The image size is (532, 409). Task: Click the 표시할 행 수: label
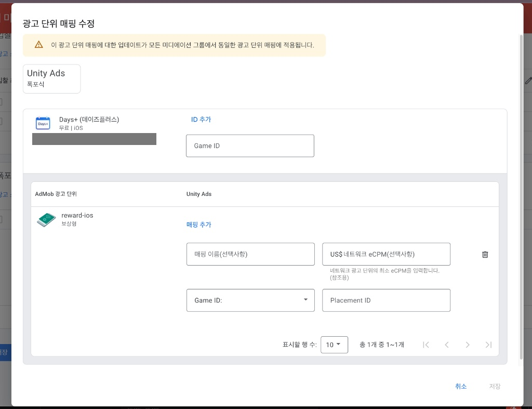(300, 345)
